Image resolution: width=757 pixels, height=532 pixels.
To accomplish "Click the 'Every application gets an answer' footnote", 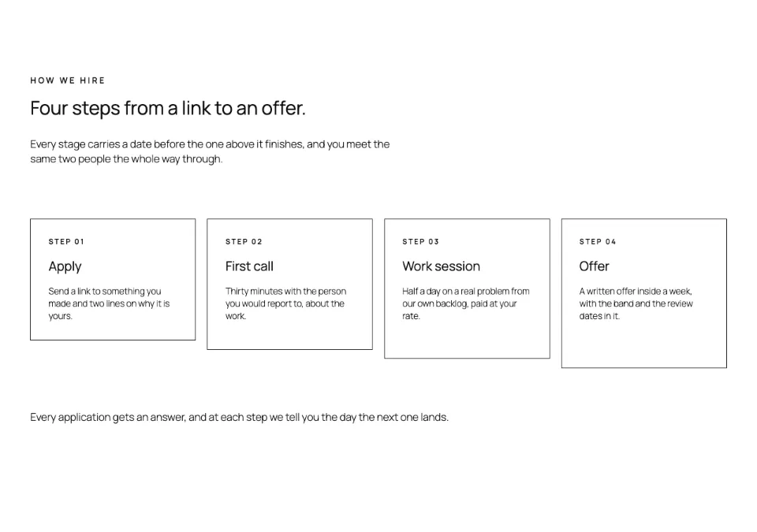I will (x=239, y=417).
